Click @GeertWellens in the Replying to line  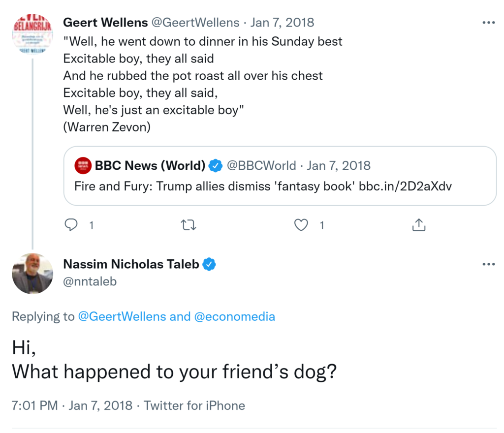pyautogui.click(x=122, y=316)
